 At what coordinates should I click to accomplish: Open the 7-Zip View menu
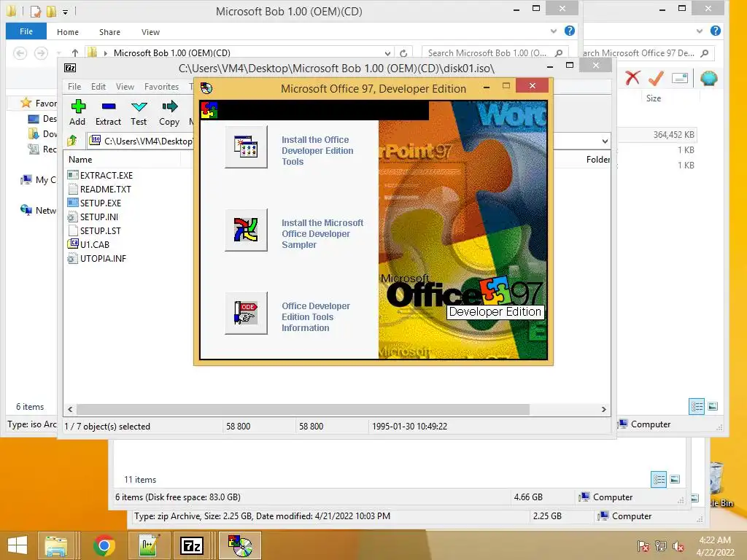click(125, 87)
